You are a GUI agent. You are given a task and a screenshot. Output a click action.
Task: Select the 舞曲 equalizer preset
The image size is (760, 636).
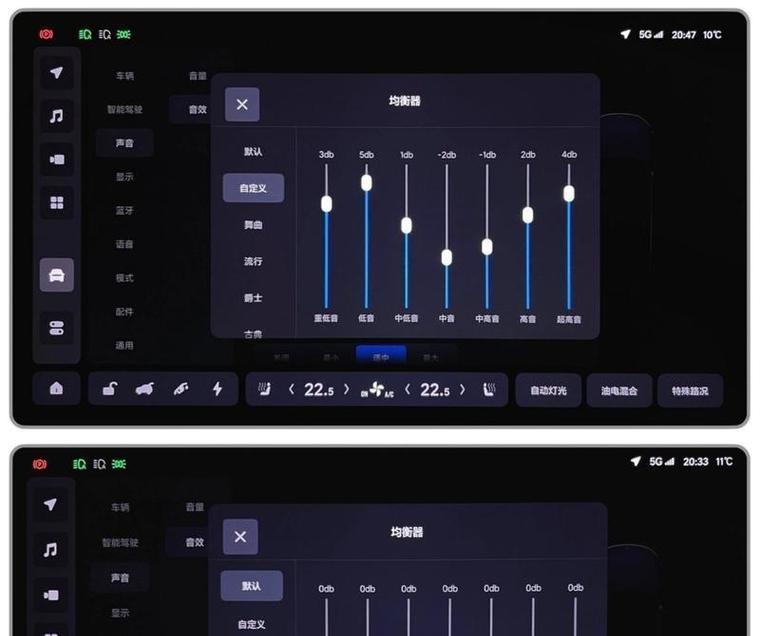[x=253, y=224]
